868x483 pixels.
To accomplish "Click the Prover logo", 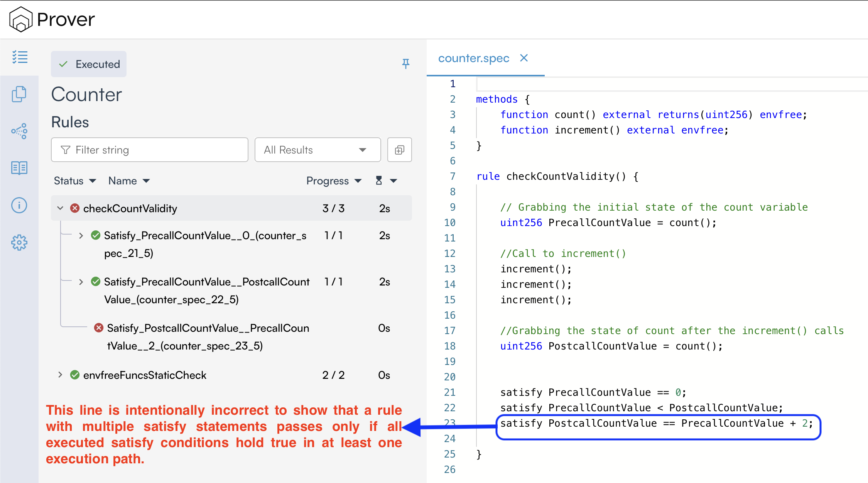I will (52, 19).
